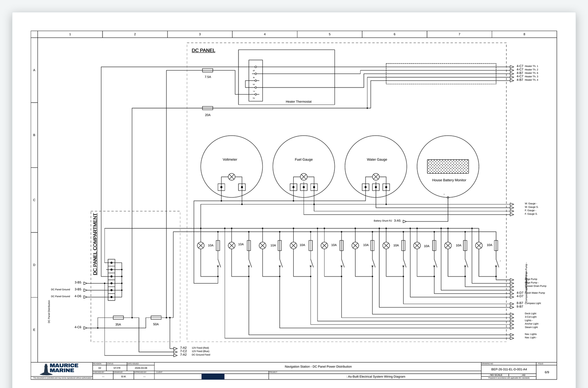Viewport: 588px width, 388px height.
Task: Click the Voltmeter indicator lamp symbol
Action: 232,177
